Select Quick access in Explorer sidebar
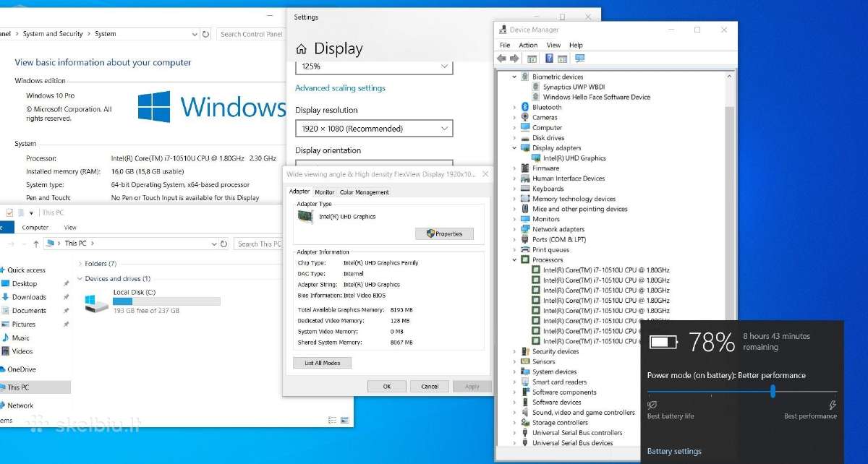 point(26,270)
